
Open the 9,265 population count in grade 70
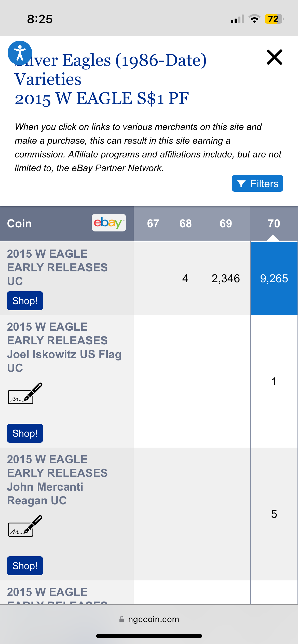(x=274, y=279)
